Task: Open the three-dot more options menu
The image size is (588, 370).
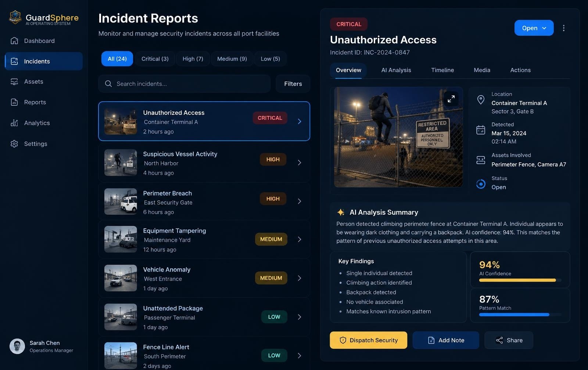Action: tap(563, 28)
